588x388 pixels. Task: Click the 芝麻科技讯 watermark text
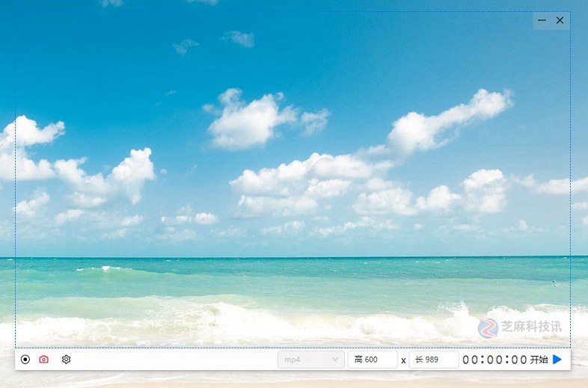click(531, 327)
